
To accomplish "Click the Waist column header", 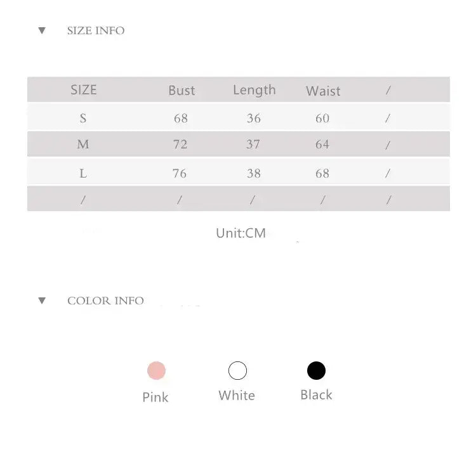I will [323, 91].
